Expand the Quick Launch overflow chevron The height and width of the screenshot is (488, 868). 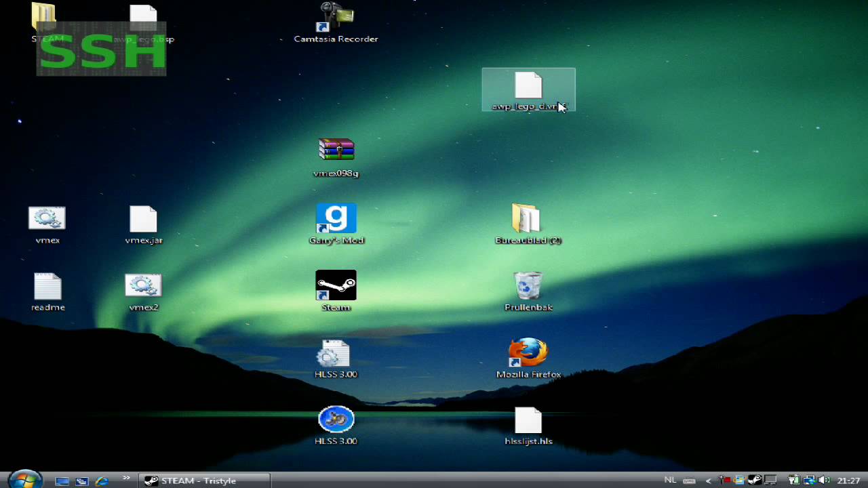pyautogui.click(x=126, y=479)
